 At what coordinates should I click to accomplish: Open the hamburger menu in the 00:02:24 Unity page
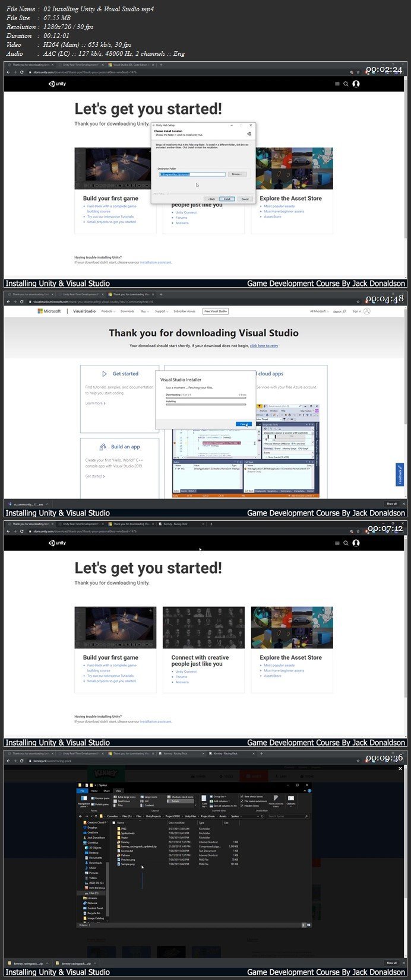pyautogui.click(x=337, y=84)
